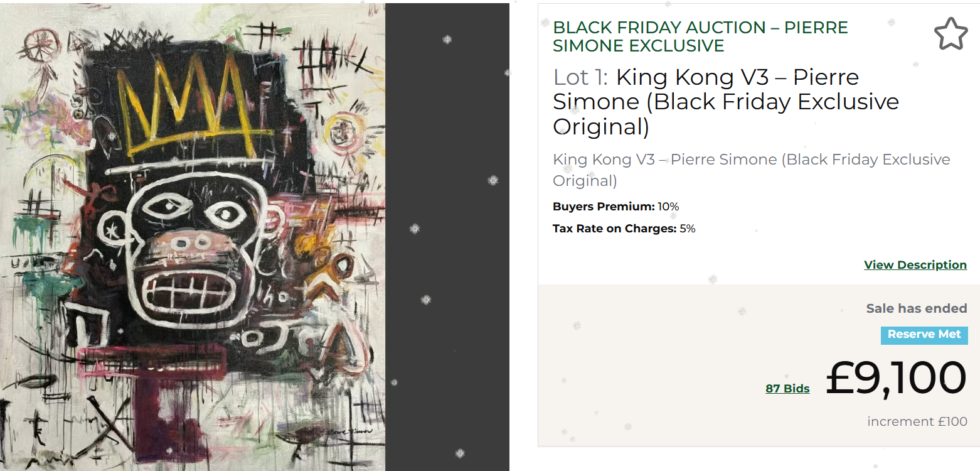
Task: Click the gorilla's nose in the artwork
Action: coord(191,241)
